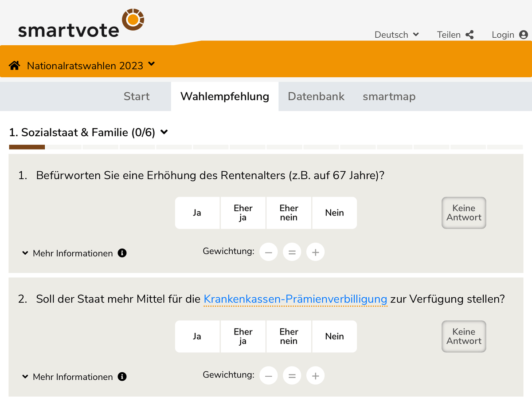Select Ja for the Rentenalter question
532x398 pixels.
(x=197, y=213)
